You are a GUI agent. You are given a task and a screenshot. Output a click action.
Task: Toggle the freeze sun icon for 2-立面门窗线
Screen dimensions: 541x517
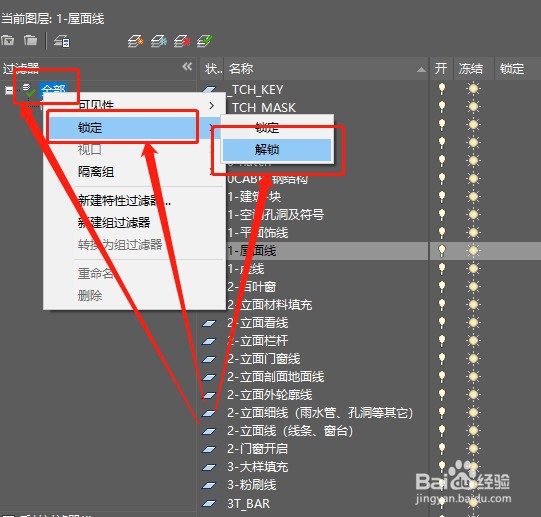473,358
